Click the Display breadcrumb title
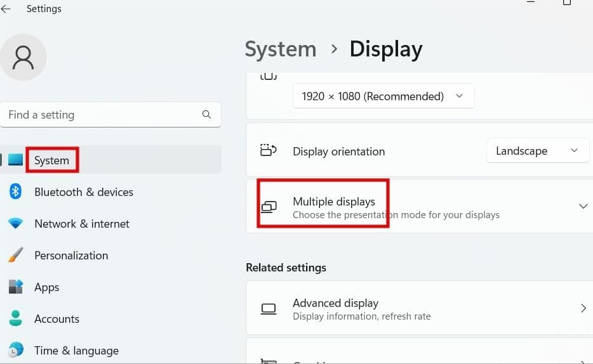 [386, 49]
